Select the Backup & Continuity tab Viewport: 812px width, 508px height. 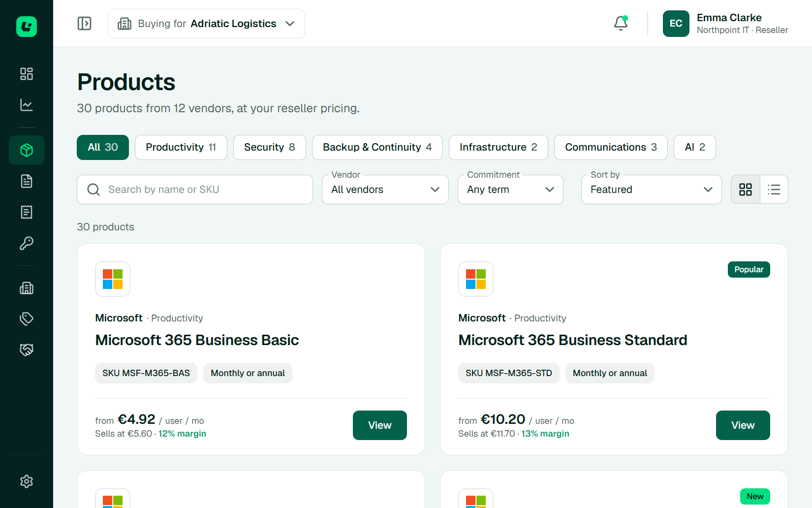(377, 147)
